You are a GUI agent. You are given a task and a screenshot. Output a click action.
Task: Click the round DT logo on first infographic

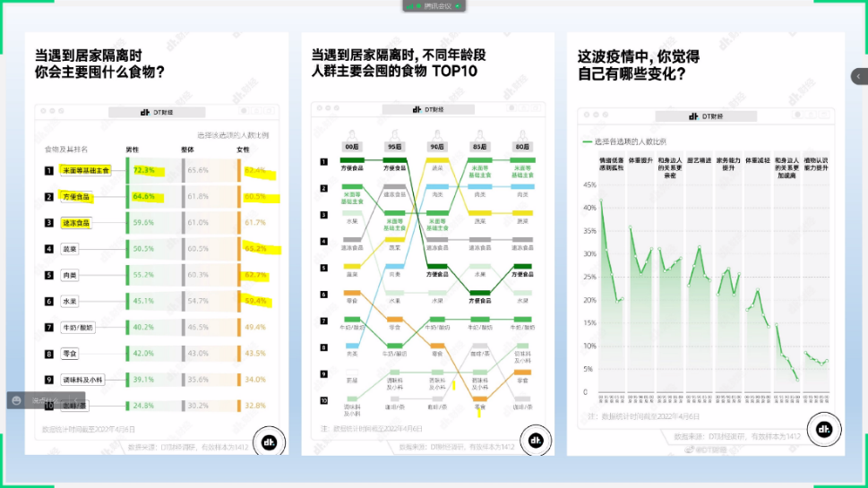[268, 441]
